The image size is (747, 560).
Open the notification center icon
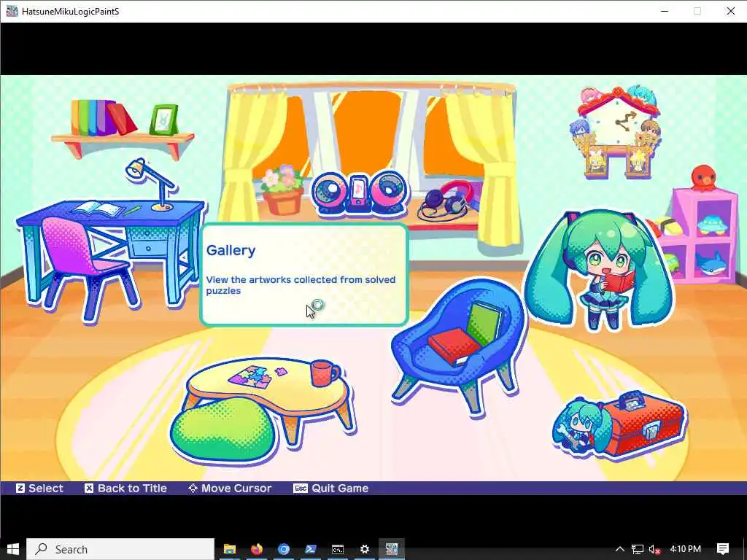(x=723, y=549)
